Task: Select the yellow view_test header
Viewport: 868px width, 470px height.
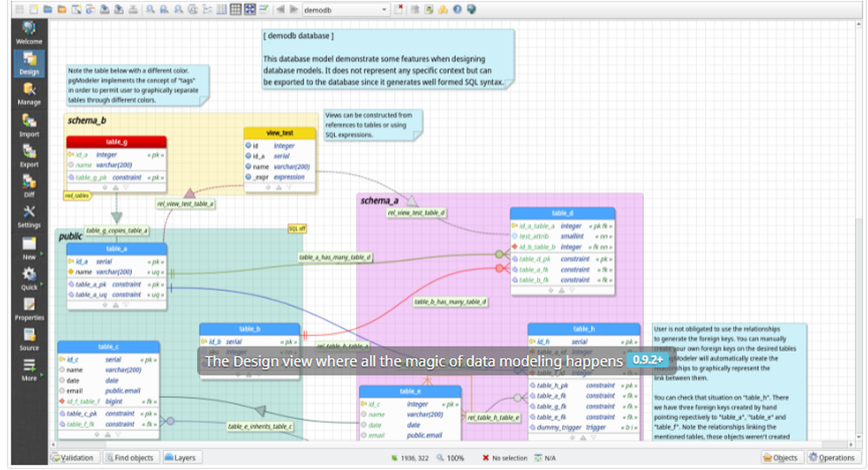Action: point(279,133)
